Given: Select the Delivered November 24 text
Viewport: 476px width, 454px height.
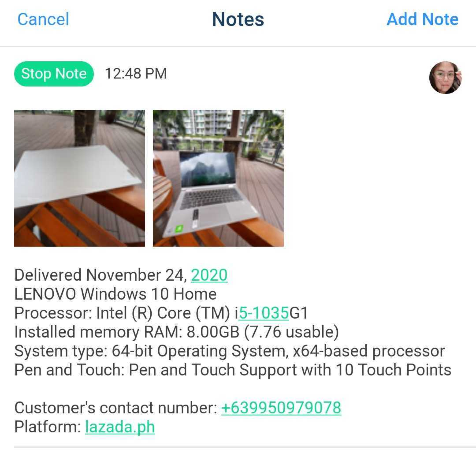Looking at the screenshot, I should [100, 275].
